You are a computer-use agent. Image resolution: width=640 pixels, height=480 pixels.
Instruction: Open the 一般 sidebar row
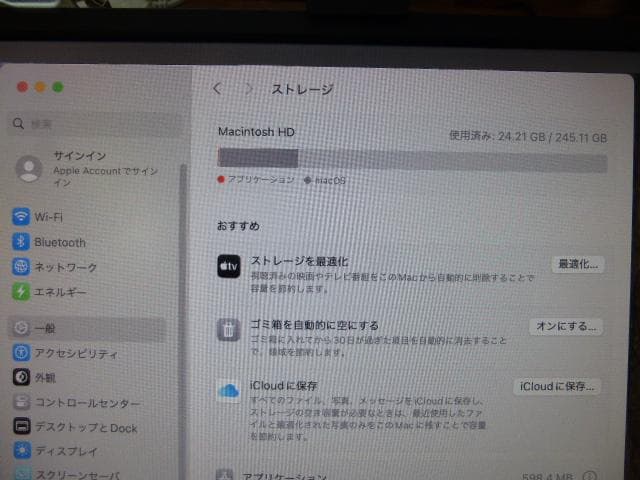click(88, 329)
